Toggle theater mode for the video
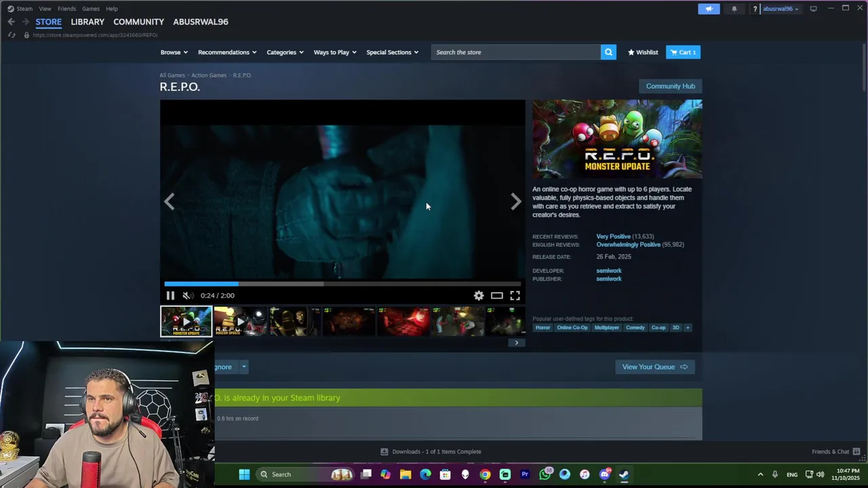Viewport: 868px width, 488px height. 497,296
